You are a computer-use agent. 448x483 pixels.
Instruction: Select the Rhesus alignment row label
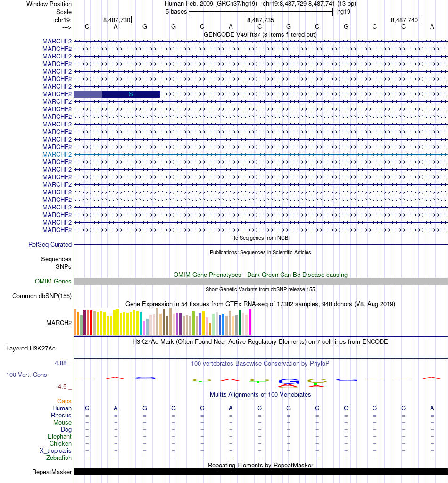(x=61, y=415)
